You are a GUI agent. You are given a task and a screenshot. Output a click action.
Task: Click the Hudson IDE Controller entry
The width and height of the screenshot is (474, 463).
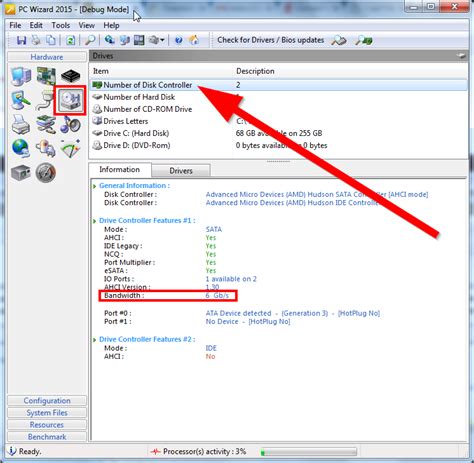pyautogui.click(x=292, y=203)
